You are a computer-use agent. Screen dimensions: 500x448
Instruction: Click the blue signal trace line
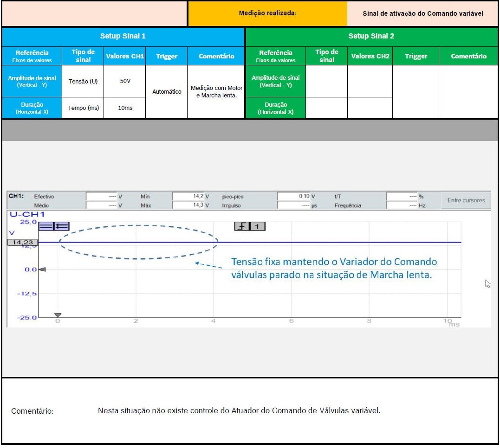click(325, 242)
